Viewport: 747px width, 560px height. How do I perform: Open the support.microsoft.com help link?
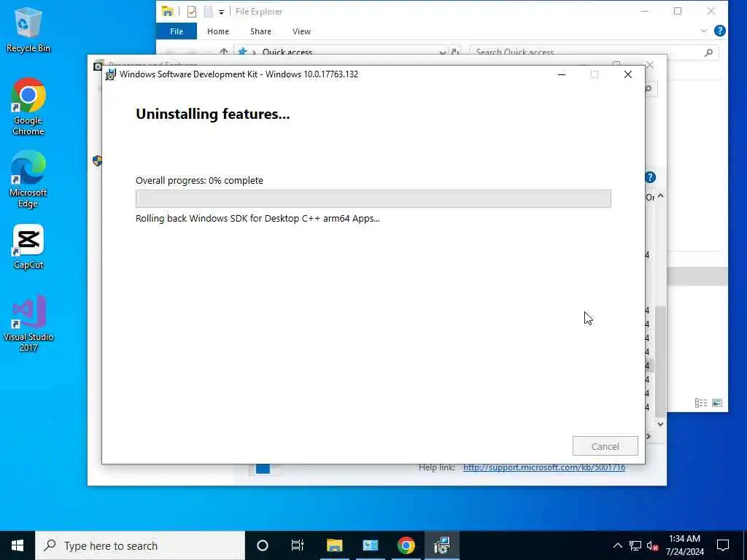click(x=544, y=467)
